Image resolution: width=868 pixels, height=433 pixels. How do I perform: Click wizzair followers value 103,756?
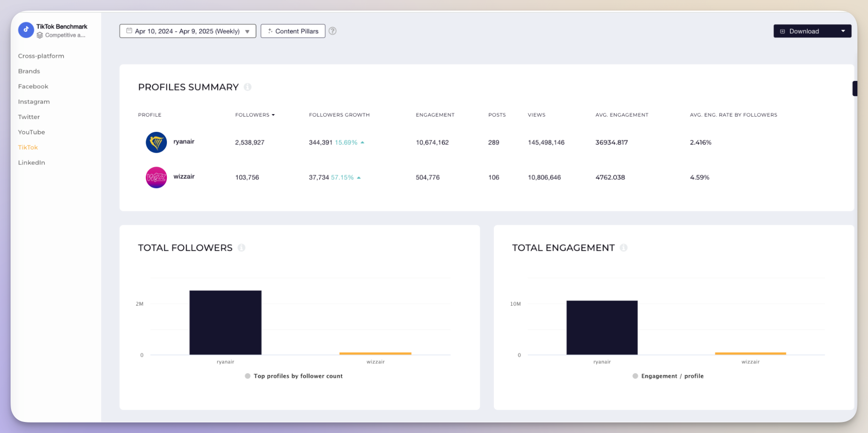(247, 177)
